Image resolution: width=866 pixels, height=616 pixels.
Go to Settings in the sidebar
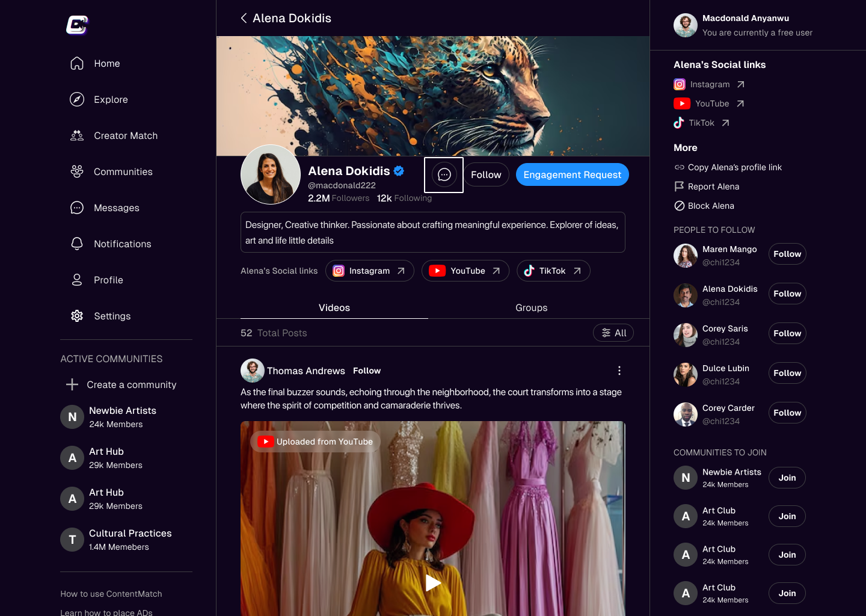click(112, 316)
